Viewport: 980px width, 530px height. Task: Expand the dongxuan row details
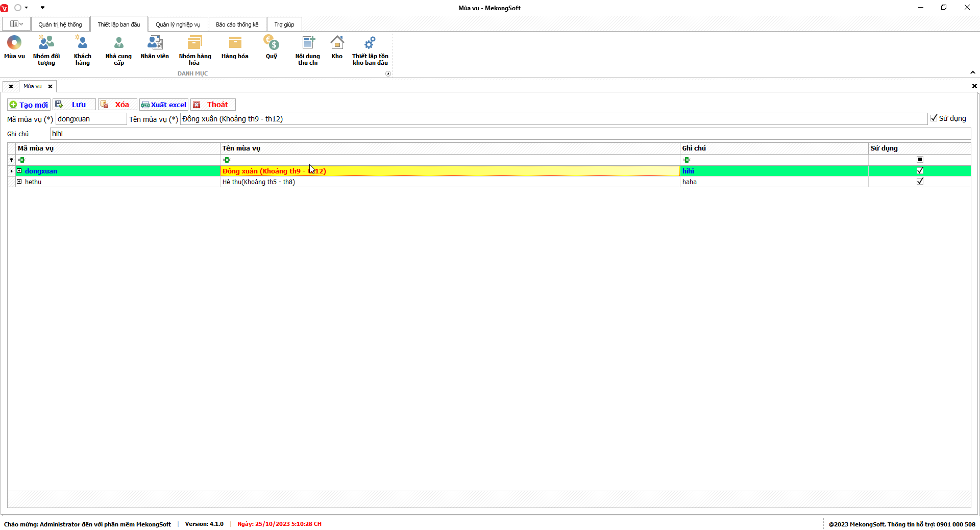pos(19,171)
